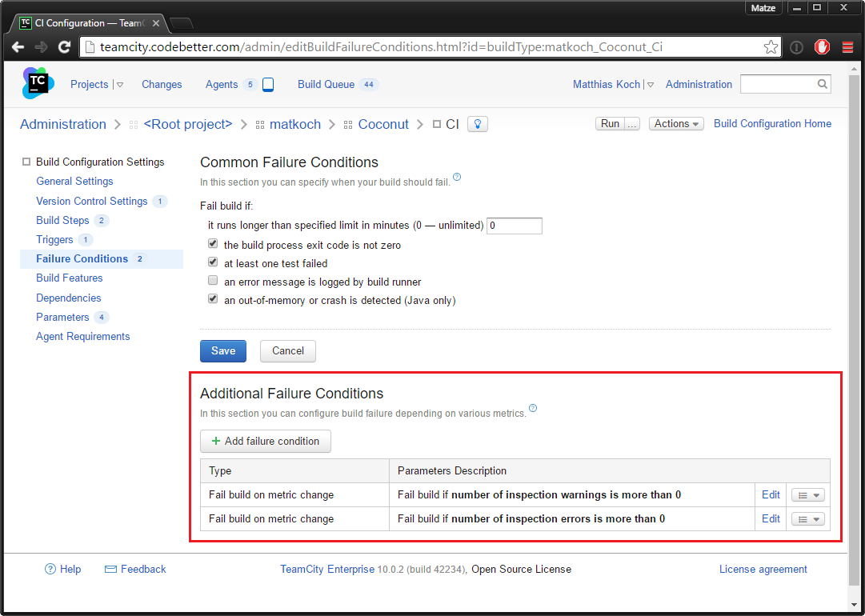This screenshot has width=865, height=616.
Task: Open Triggers settings
Action: 54,240
